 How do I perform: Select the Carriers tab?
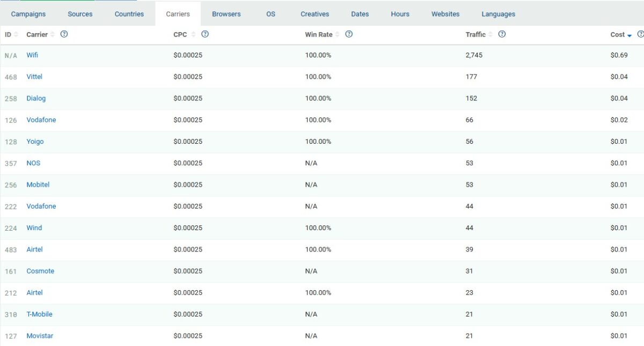click(178, 14)
